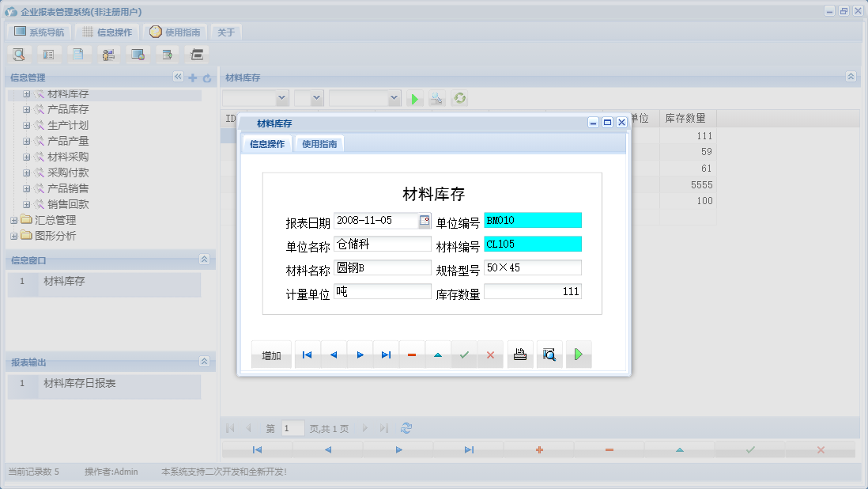Click the new document icon in the toolbar
The height and width of the screenshot is (489, 868).
[77, 54]
